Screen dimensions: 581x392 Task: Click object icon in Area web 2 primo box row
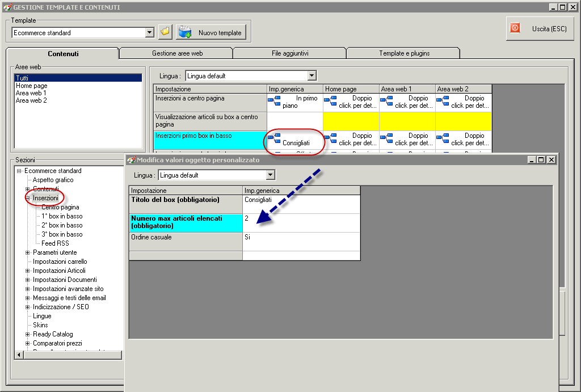point(443,137)
